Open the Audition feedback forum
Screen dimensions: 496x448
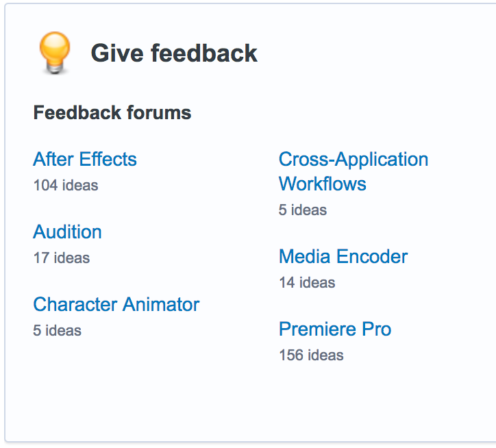67,232
